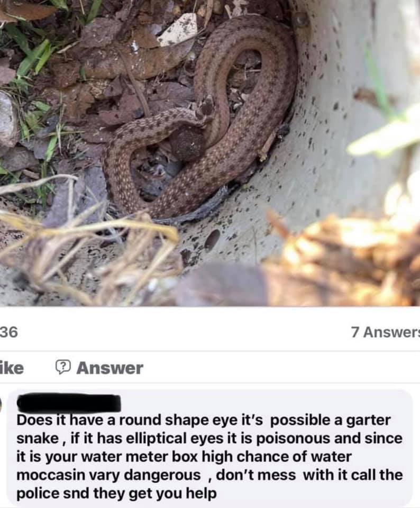Tap the Answer button label
420x508 pixels.
click(x=110, y=368)
